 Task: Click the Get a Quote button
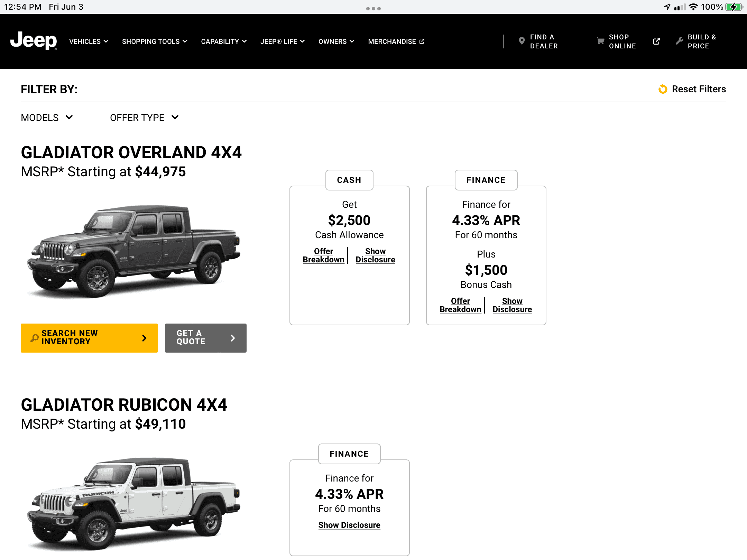click(205, 338)
